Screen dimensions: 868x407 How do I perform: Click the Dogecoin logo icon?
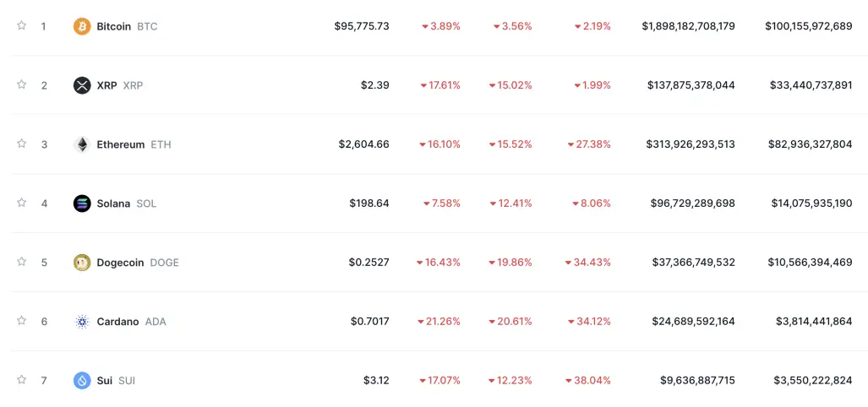tap(82, 262)
